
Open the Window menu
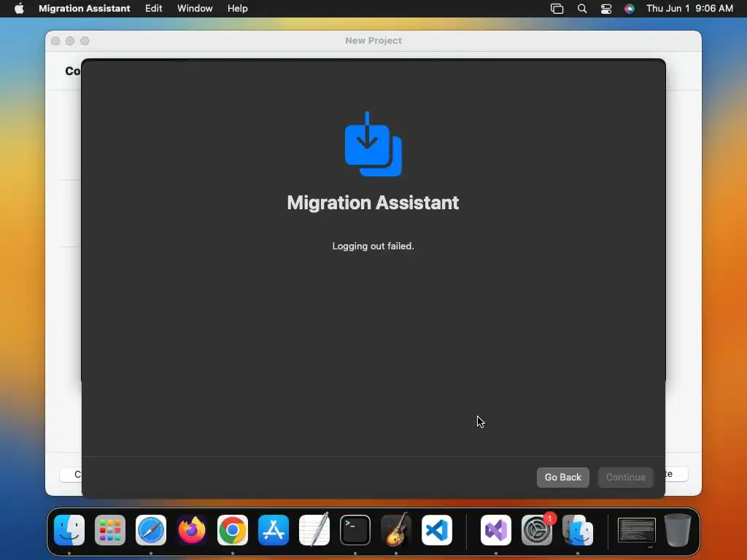click(x=195, y=9)
